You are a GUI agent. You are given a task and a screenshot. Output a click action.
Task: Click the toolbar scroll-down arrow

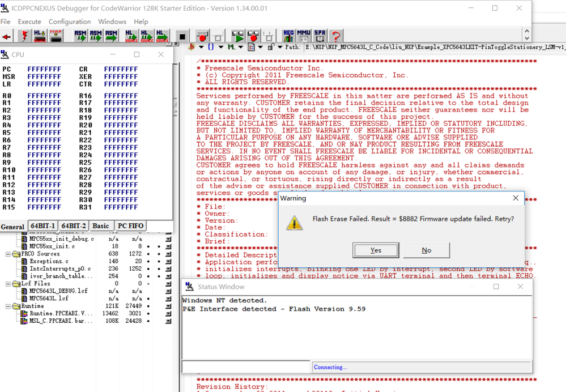pyautogui.click(x=527, y=39)
